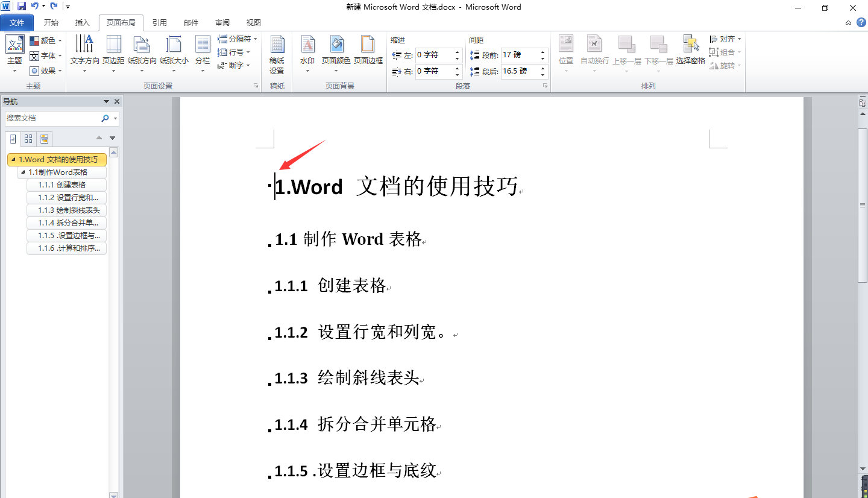Switch to page thumbnails view in navigation pane
Screen dimensions: 868x498
pyautogui.click(x=28, y=139)
